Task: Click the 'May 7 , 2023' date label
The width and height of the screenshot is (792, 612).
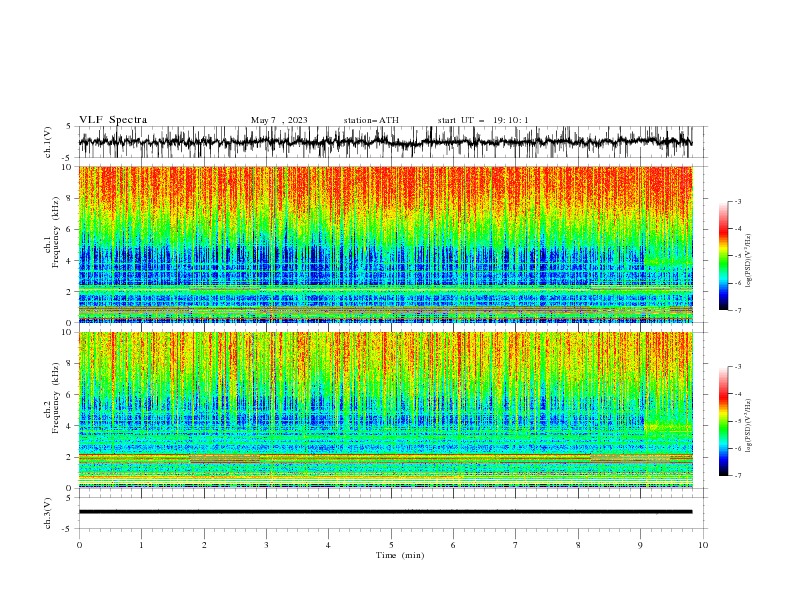Action: coord(279,120)
